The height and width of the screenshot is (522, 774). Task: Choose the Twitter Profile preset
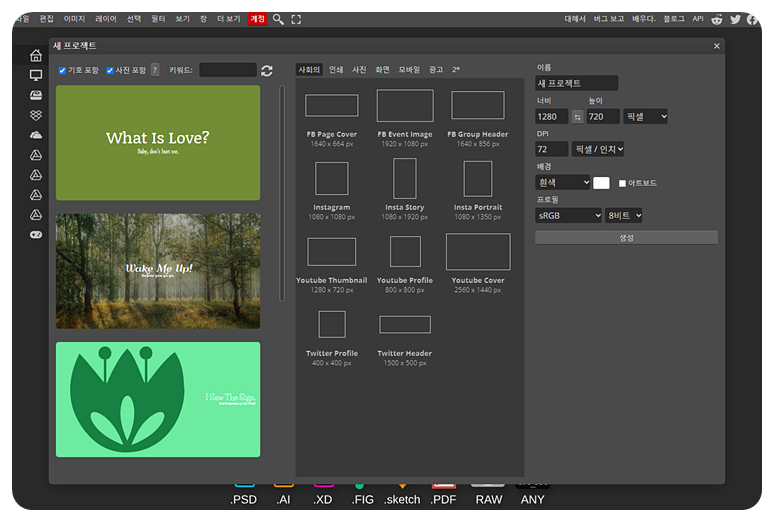tap(332, 338)
